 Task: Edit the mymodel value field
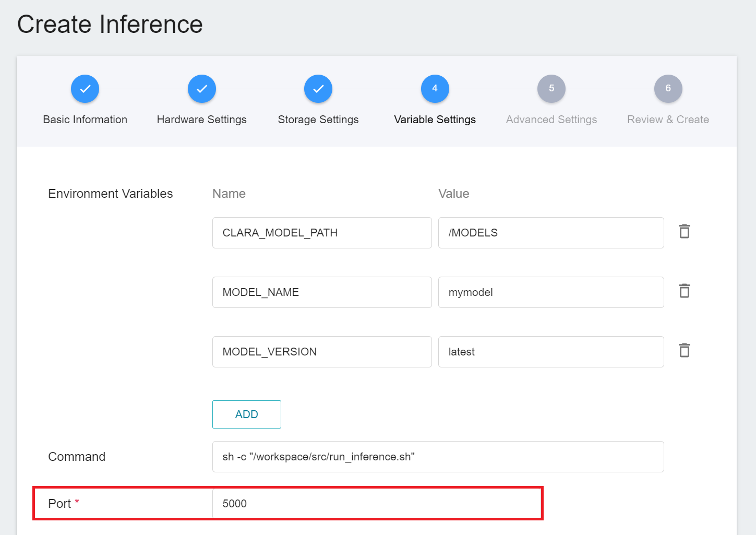550,292
